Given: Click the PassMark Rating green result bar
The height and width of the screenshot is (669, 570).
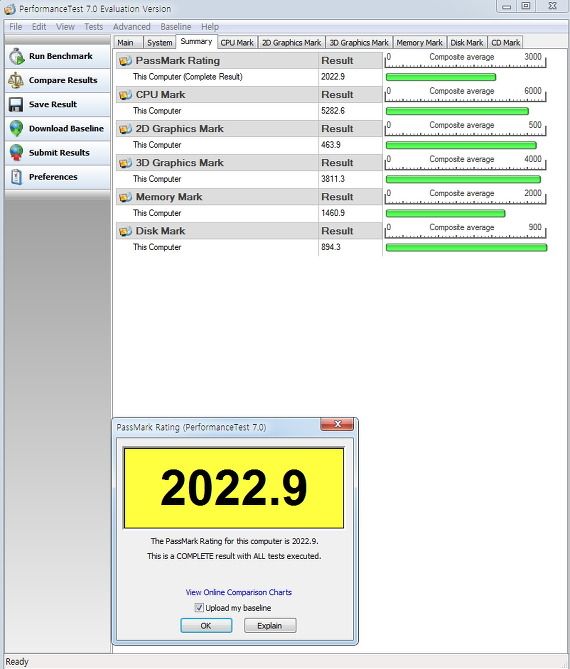Looking at the screenshot, I should tap(441, 77).
